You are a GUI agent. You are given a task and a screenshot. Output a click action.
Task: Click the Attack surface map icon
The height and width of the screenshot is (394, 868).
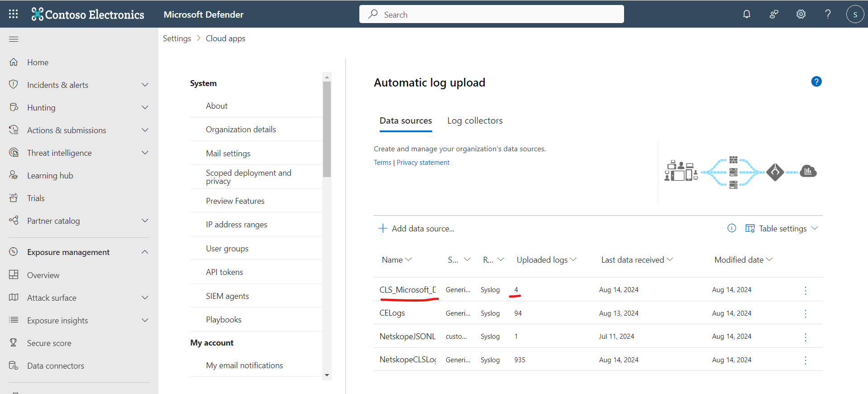point(14,298)
